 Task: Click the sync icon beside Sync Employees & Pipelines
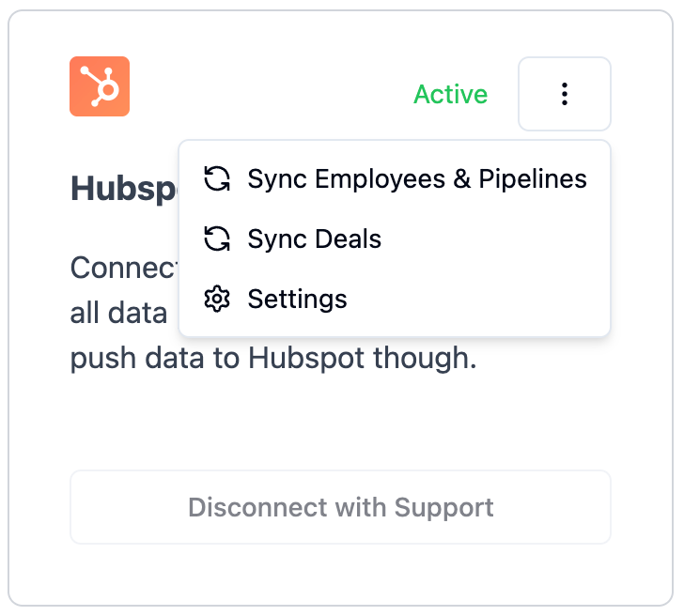tap(217, 178)
